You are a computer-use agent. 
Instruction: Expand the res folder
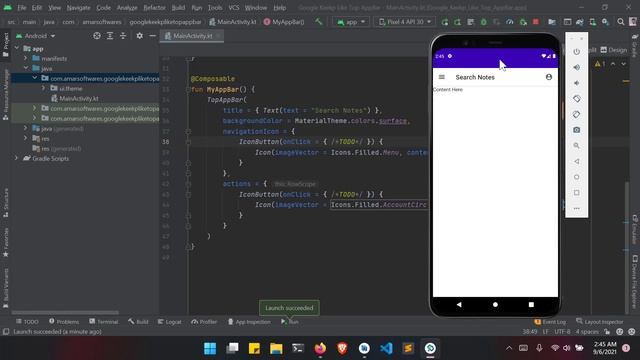(x=26, y=138)
